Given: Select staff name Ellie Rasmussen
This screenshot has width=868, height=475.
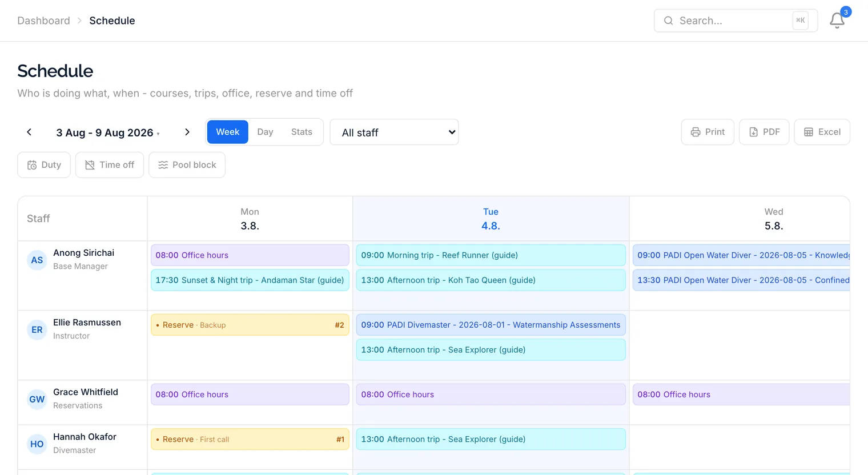Looking at the screenshot, I should pos(87,323).
